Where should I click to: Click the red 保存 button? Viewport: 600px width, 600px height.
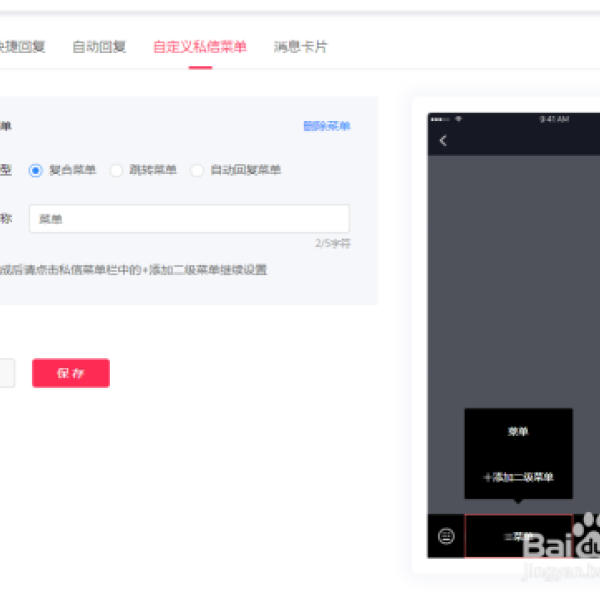coord(71,373)
